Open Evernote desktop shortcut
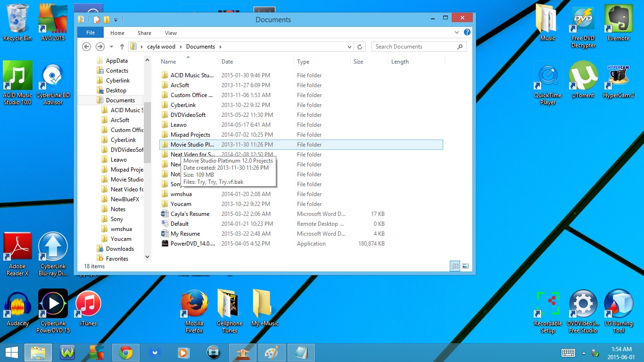 click(x=619, y=22)
